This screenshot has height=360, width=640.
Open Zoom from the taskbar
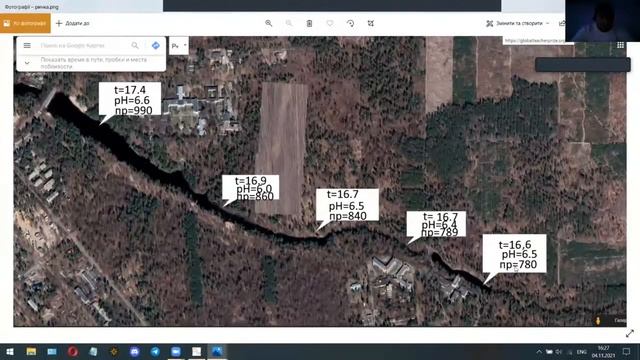(x=176, y=351)
